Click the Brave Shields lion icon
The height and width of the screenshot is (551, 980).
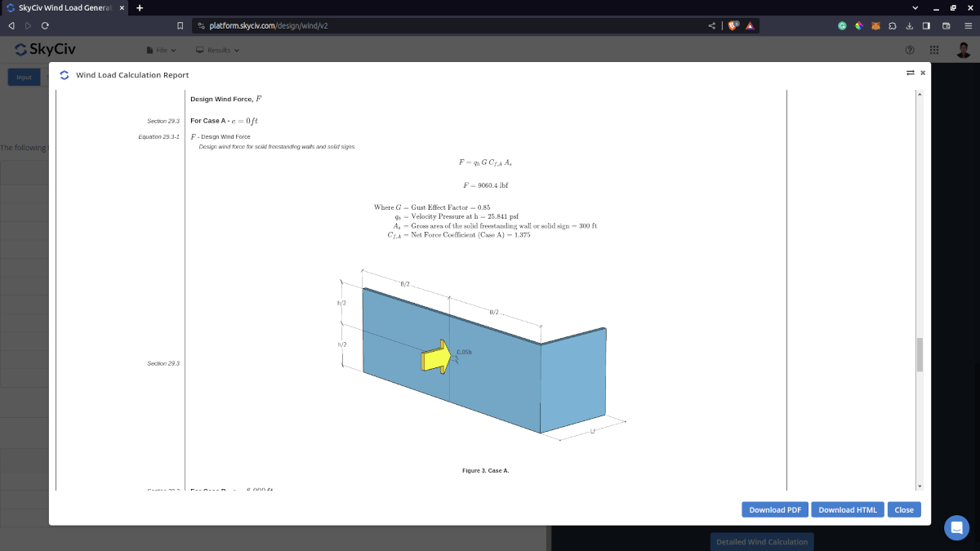(x=733, y=25)
